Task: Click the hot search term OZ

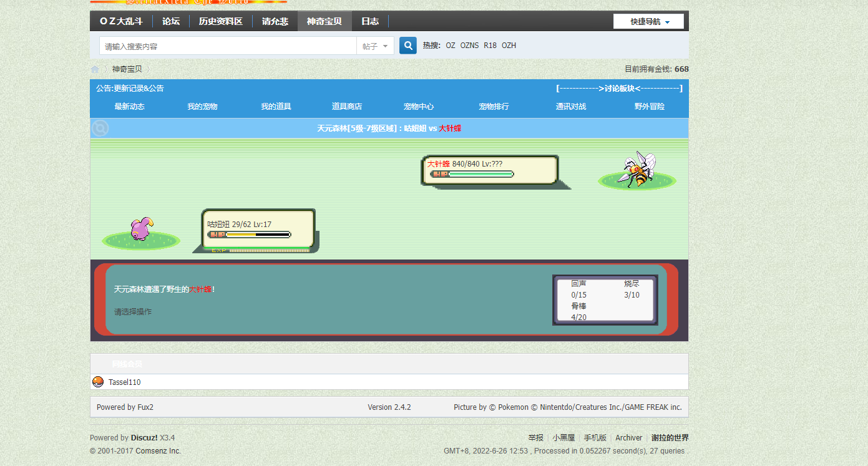Action: point(451,46)
